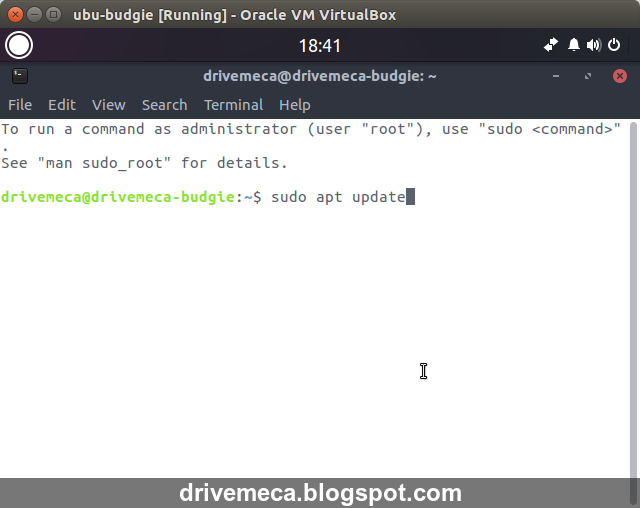Close the terminal window
640x508 pixels.
coord(620,76)
